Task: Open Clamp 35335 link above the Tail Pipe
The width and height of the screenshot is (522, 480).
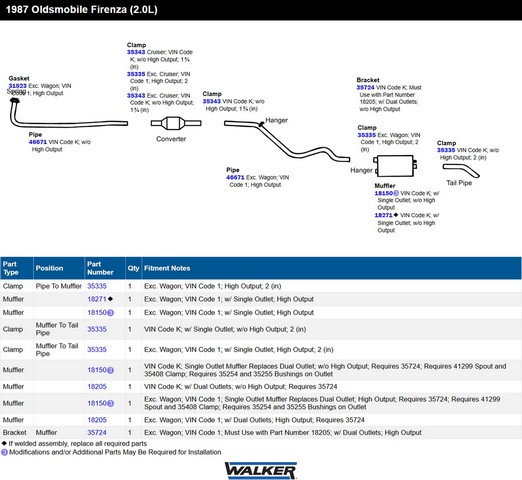Action: point(446,150)
